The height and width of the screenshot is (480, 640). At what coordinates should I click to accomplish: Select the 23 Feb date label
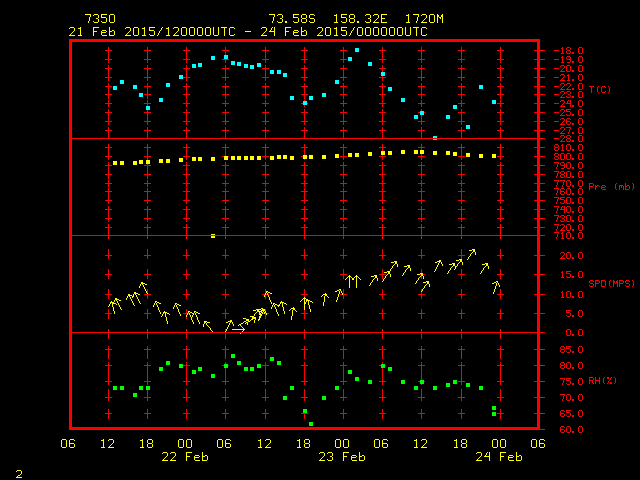(341, 457)
